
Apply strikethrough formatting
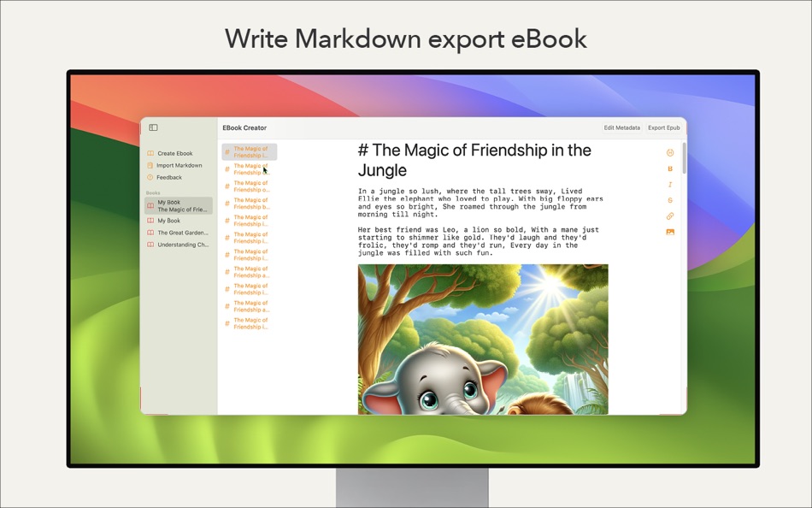pyautogui.click(x=669, y=198)
